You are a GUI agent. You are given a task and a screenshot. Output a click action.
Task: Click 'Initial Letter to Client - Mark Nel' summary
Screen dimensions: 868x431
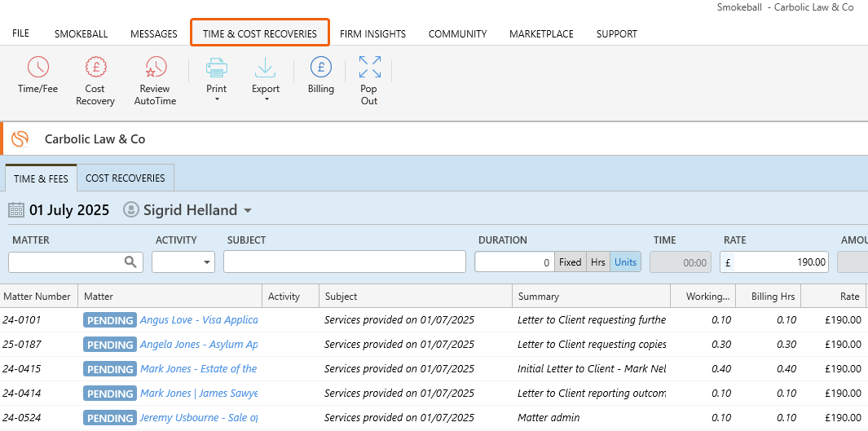click(592, 368)
